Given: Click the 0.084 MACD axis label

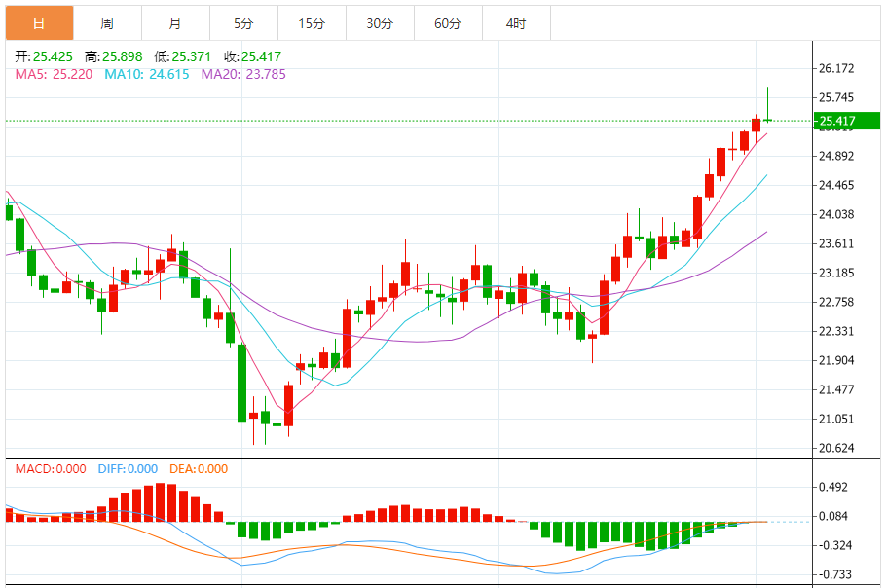Looking at the screenshot, I should pos(833,516).
